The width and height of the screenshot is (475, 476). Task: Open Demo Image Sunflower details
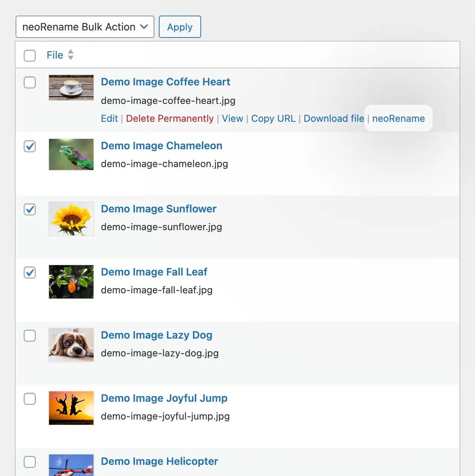(158, 209)
